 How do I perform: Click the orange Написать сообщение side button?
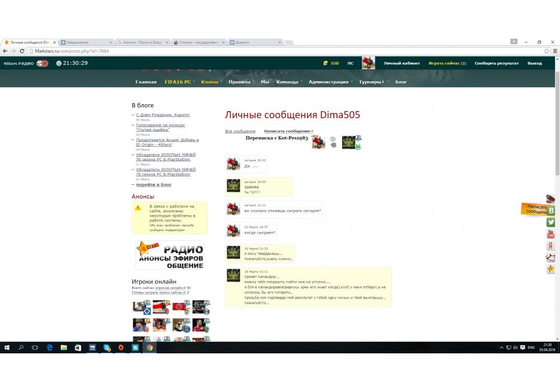point(534,209)
